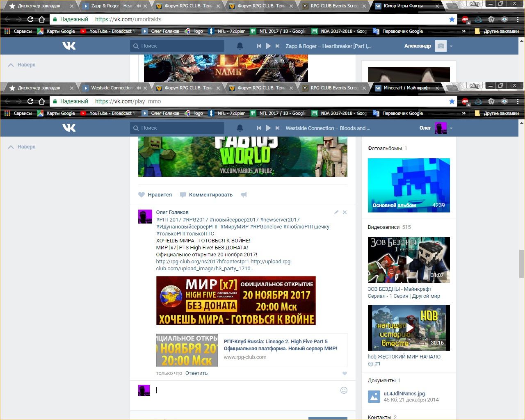Open the Основной альбом photo album thumbnail
Viewport: 525px width, 420px height.
click(x=409, y=185)
